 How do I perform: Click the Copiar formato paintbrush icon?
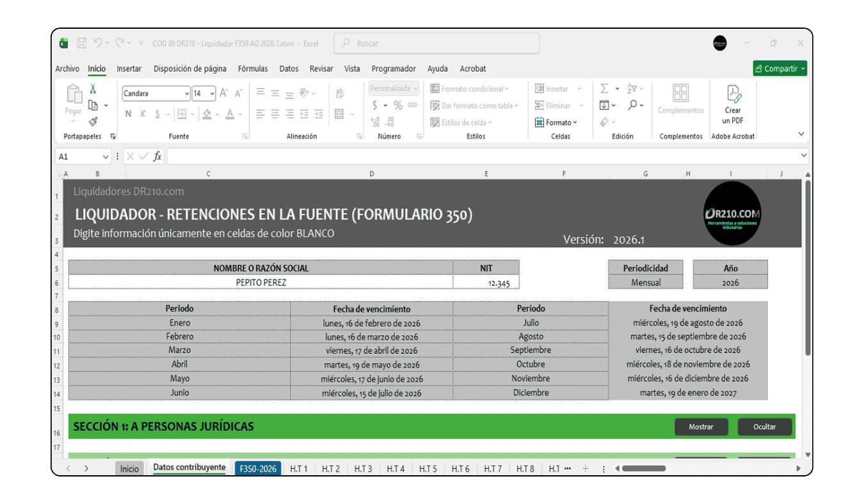pos(93,122)
